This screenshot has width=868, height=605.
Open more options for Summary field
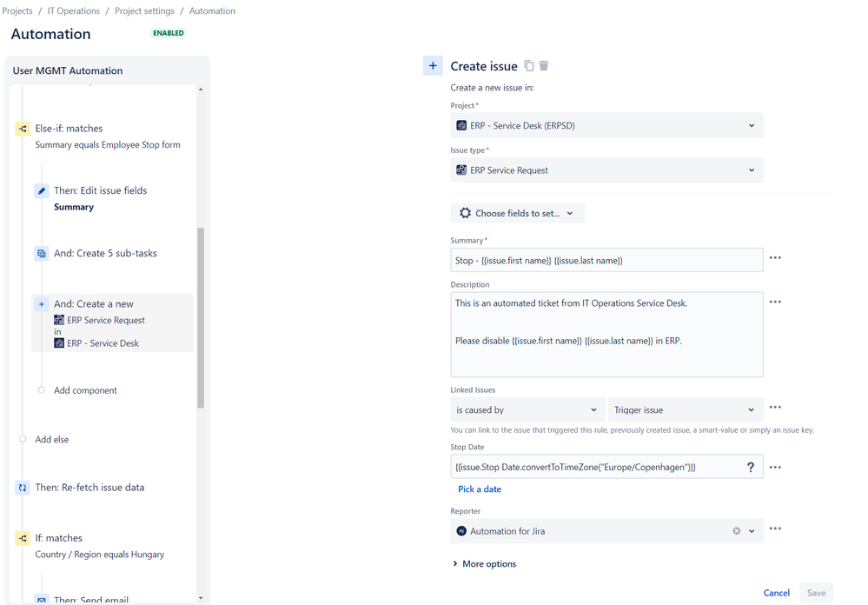pyautogui.click(x=775, y=257)
